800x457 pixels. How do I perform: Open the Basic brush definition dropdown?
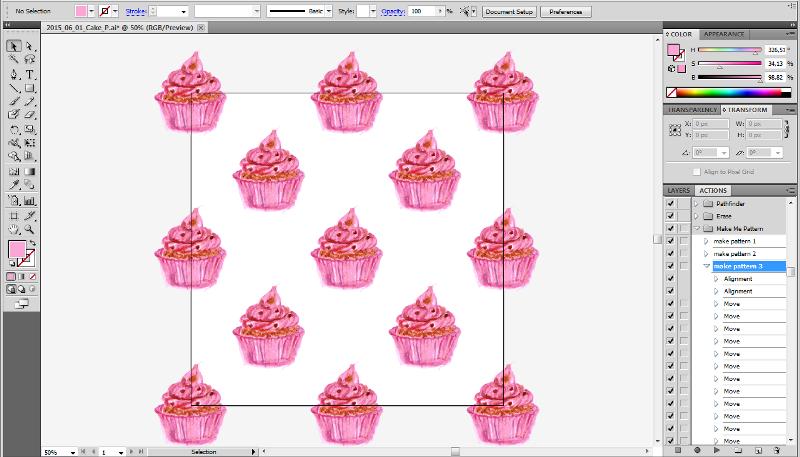(328, 11)
